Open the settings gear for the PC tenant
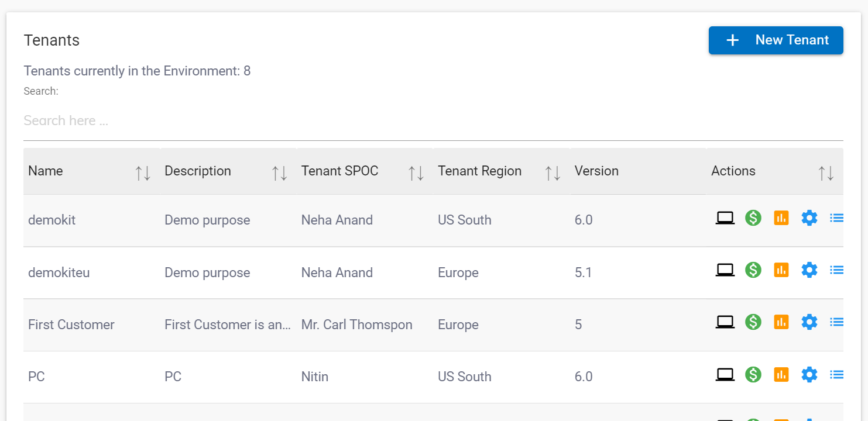The image size is (868, 421). pos(809,374)
